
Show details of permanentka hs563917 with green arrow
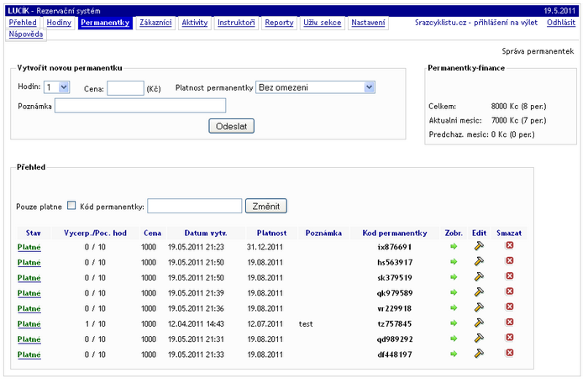tap(454, 262)
